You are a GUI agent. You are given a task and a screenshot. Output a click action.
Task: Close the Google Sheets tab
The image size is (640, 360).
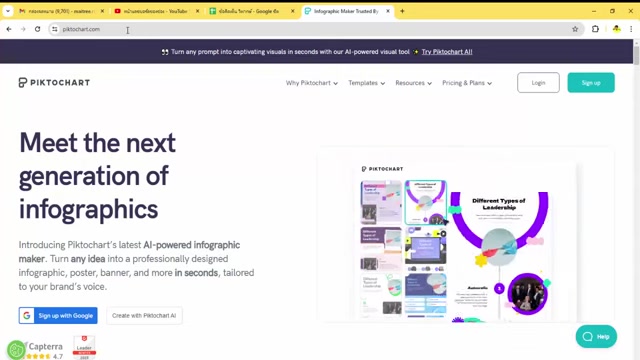pyautogui.click(x=293, y=11)
